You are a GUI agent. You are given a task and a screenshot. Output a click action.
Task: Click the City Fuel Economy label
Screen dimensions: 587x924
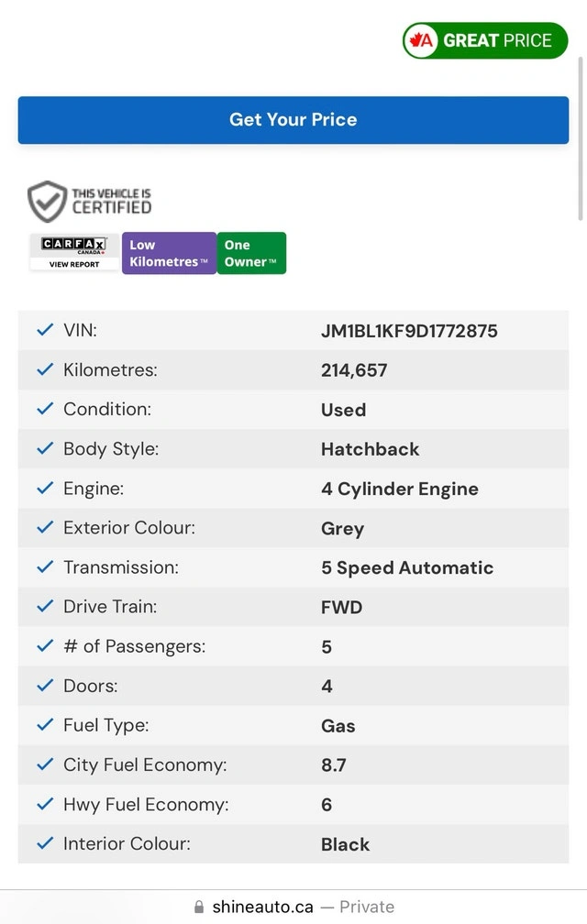click(145, 764)
